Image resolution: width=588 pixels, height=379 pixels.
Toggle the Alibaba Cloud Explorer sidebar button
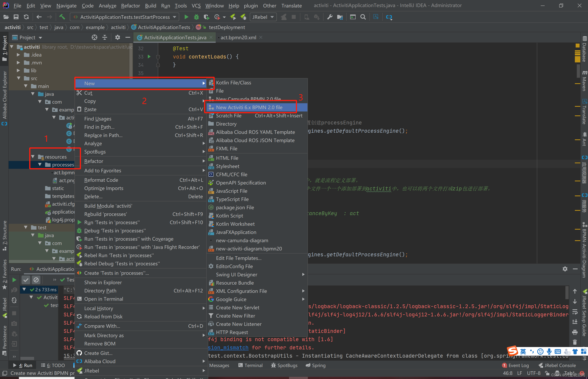click(5, 99)
